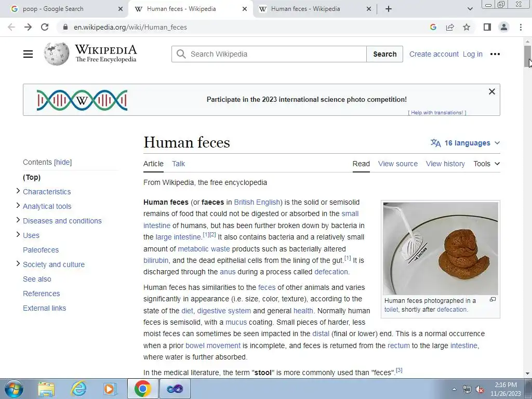This screenshot has width=532, height=399.
Task: Open the View history tab
Action: (445, 164)
